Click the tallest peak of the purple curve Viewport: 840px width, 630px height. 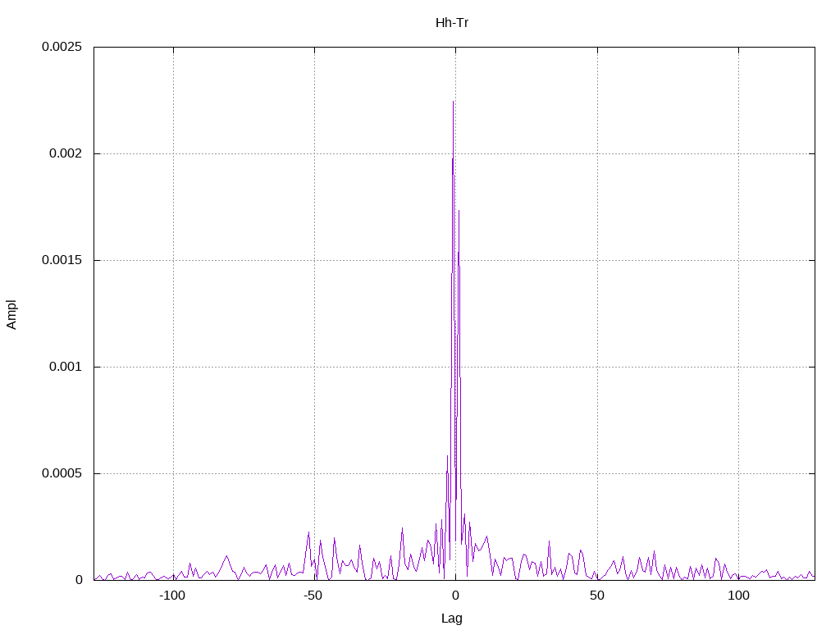[x=453, y=102]
